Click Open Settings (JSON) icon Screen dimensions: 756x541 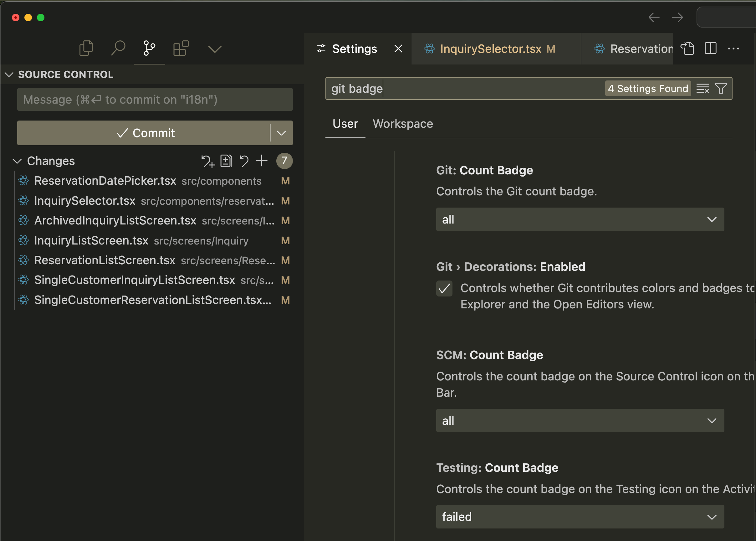pos(687,49)
